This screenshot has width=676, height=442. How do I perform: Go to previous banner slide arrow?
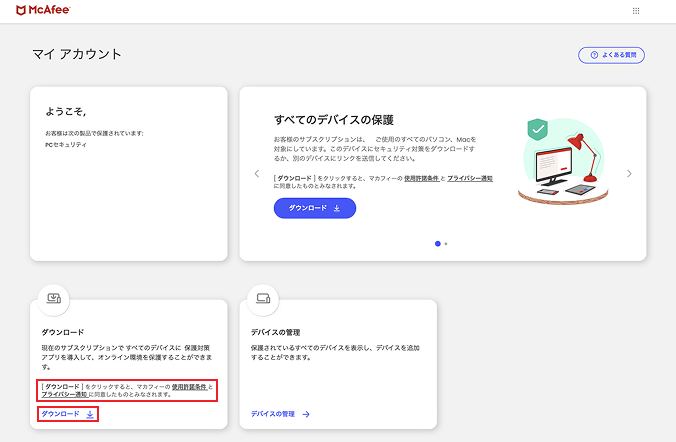257,174
